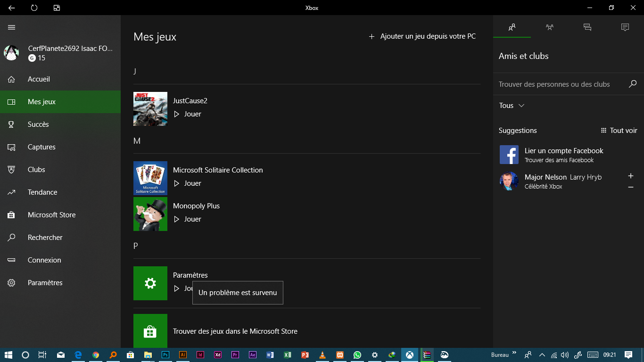This screenshot has height=362, width=644.
Task: Go to Clubs in the sidebar
Action: coord(60,170)
